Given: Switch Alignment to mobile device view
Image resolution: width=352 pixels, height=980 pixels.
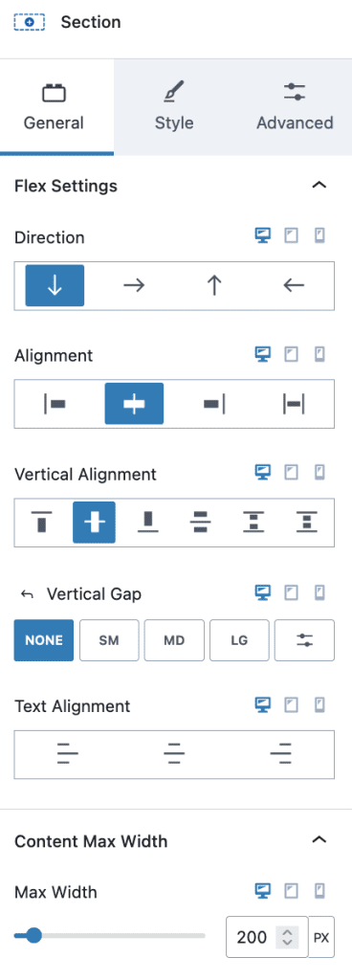Looking at the screenshot, I should pyautogui.click(x=319, y=354).
